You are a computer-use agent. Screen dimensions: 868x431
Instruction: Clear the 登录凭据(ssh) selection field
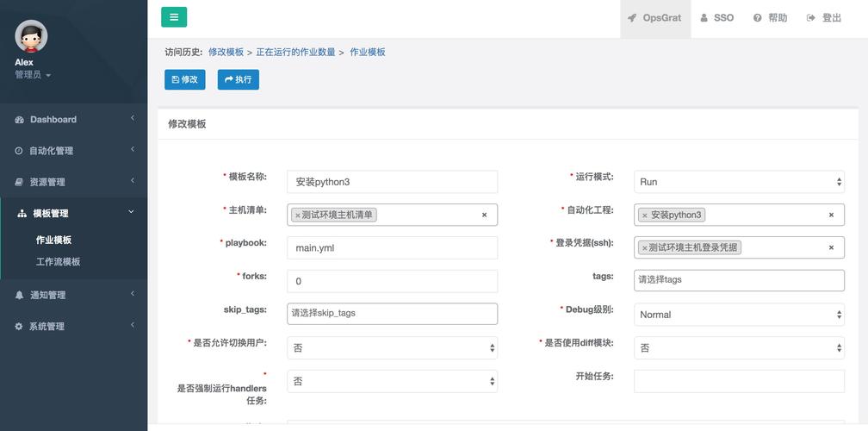[831, 247]
